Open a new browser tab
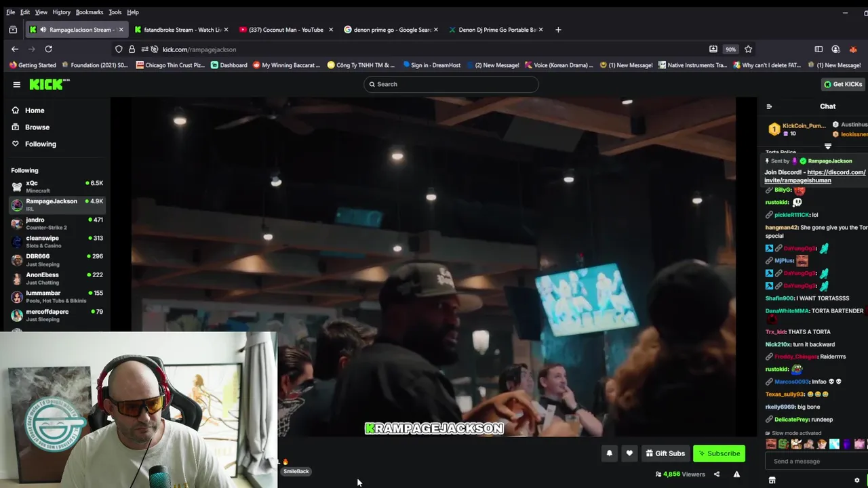 click(558, 30)
